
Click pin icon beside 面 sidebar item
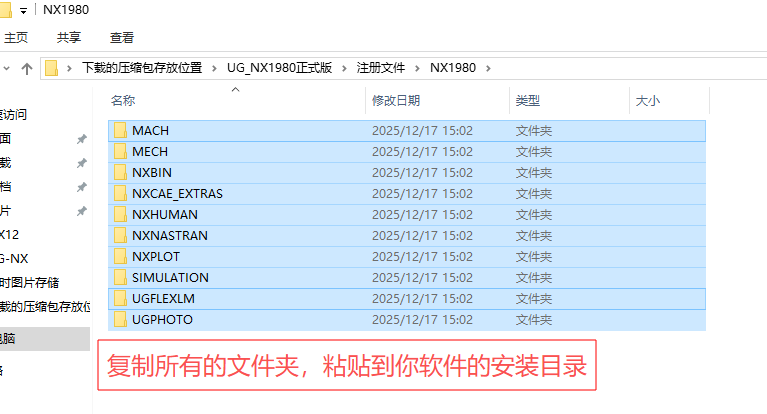pyautogui.click(x=82, y=139)
